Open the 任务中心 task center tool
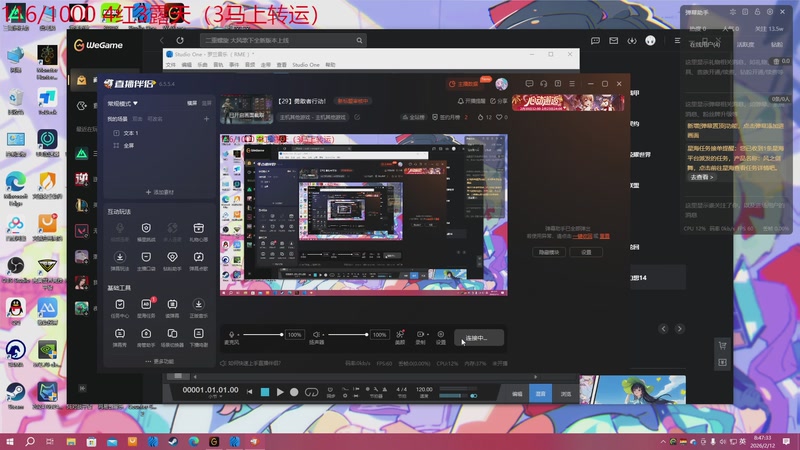This screenshot has width=800, height=450. [x=119, y=305]
